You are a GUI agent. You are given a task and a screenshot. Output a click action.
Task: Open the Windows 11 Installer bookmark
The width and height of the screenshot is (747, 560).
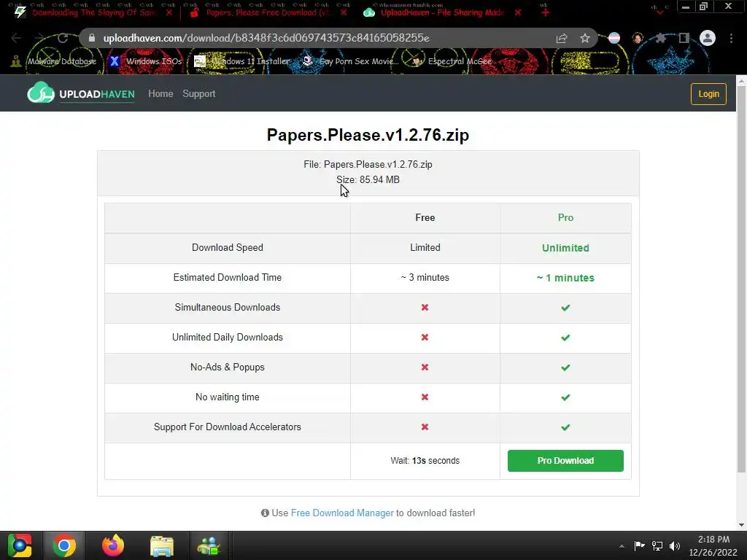pos(242,61)
